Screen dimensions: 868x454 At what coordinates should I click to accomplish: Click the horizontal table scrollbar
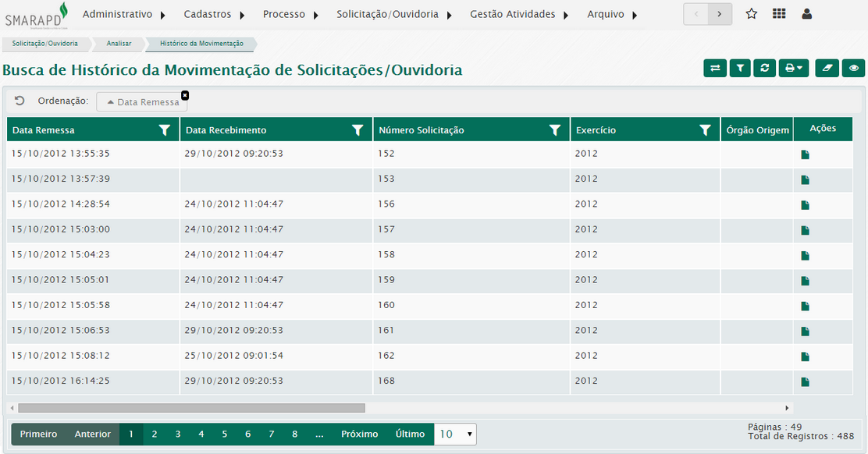[191, 408]
